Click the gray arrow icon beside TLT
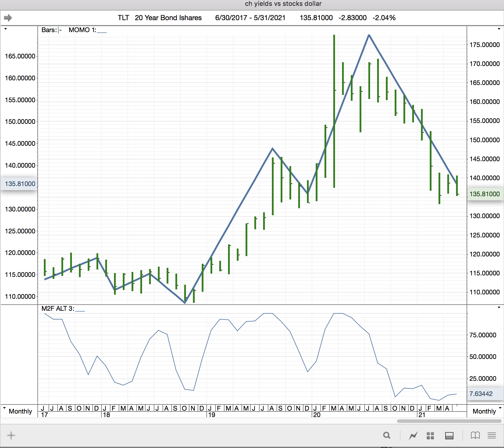Viewport: 504px width, 448px height. pyautogui.click(x=8, y=18)
